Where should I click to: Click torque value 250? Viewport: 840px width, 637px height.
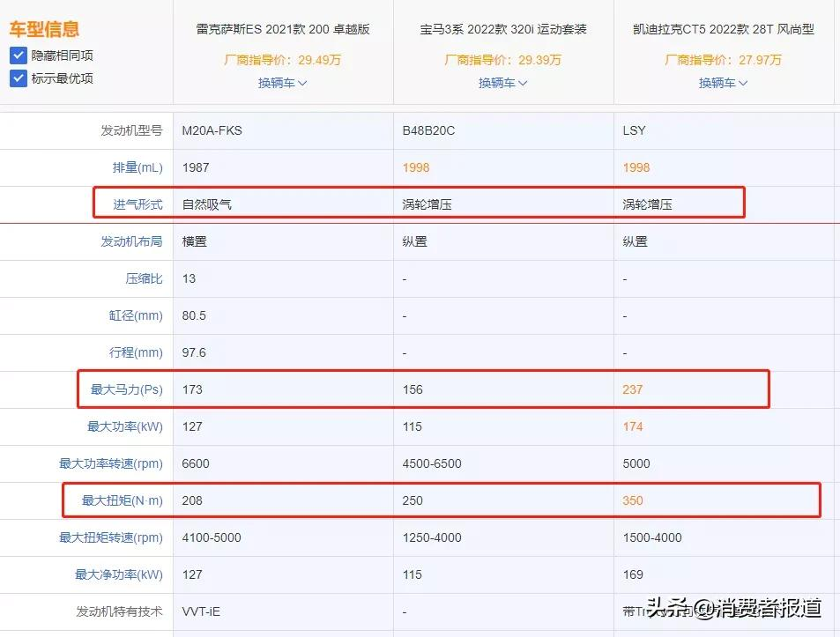point(413,500)
